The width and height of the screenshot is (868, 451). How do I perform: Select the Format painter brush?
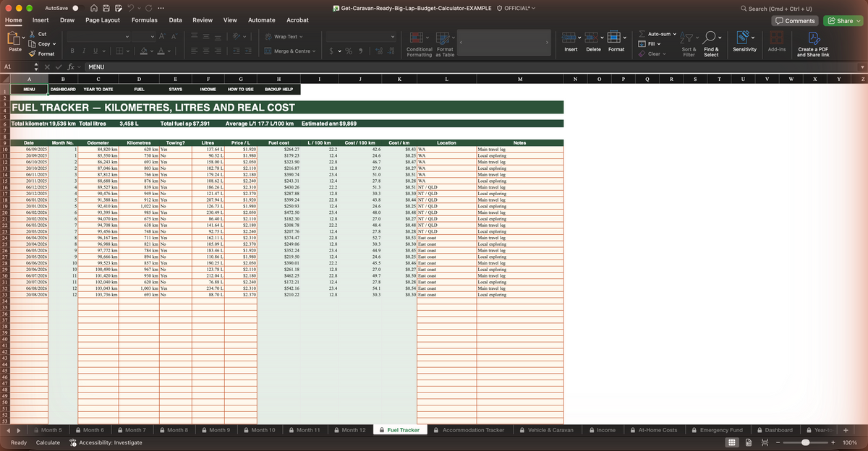point(32,53)
